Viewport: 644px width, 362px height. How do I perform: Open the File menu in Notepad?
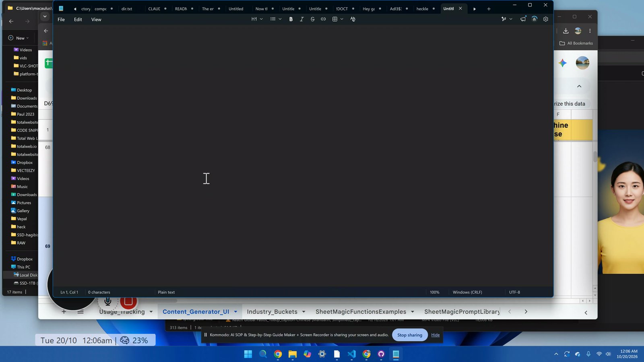pos(61,19)
